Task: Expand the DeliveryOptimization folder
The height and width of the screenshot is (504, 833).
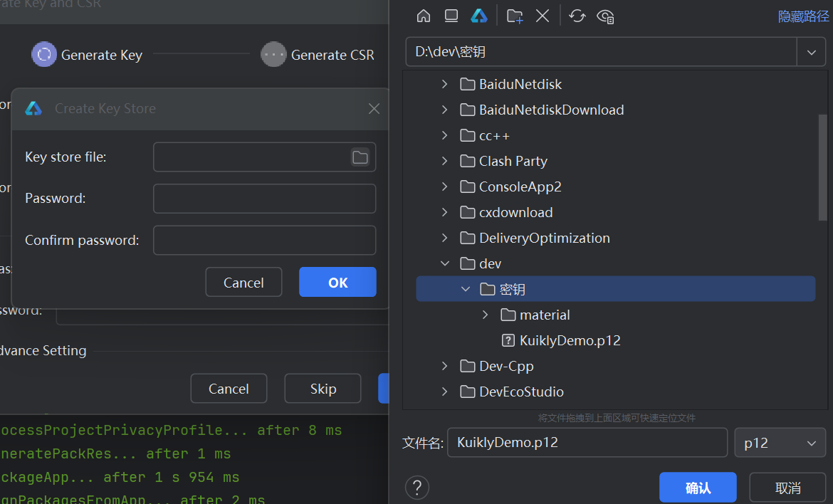Action: (445, 238)
